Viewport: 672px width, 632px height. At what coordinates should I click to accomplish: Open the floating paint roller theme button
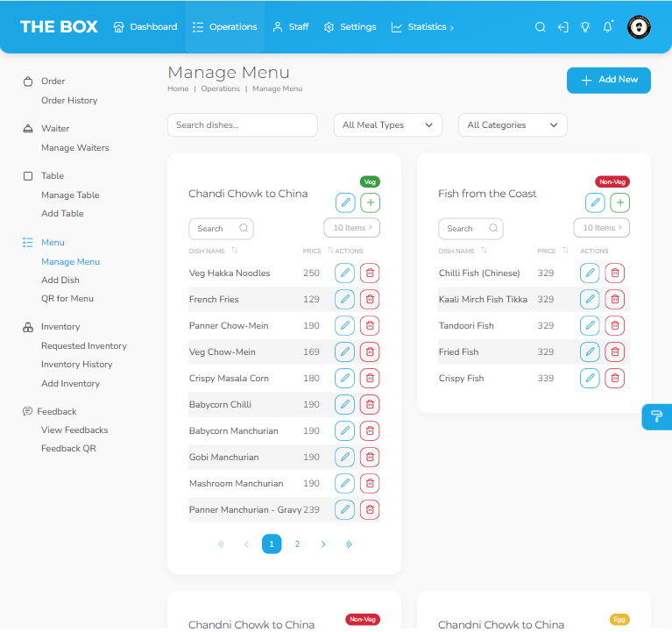(x=656, y=416)
